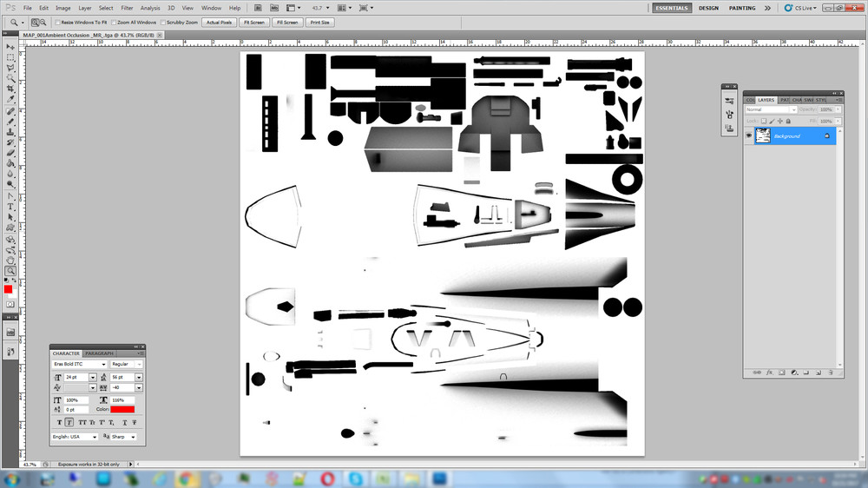868x488 pixels.
Task: Select the History Brush tool
Action: (x=10, y=143)
